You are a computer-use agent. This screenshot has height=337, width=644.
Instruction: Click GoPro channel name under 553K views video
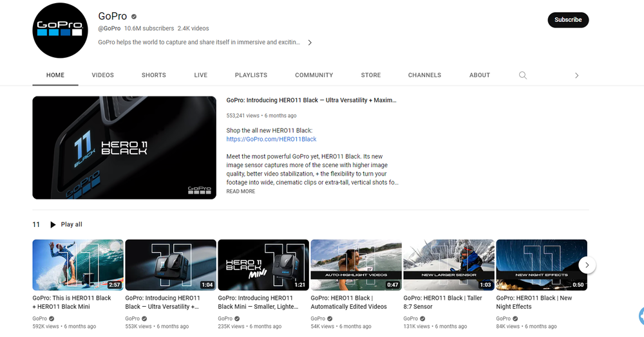(133, 318)
